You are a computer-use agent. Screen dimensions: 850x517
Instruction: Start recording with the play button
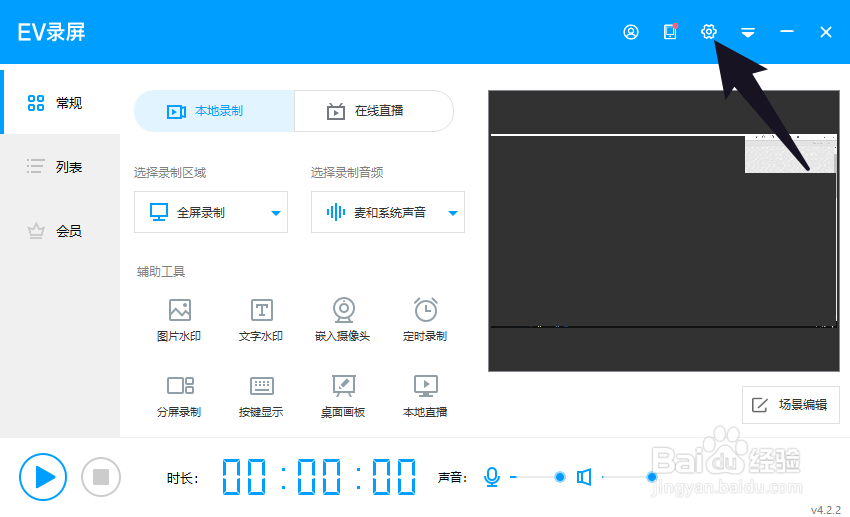tap(43, 477)
